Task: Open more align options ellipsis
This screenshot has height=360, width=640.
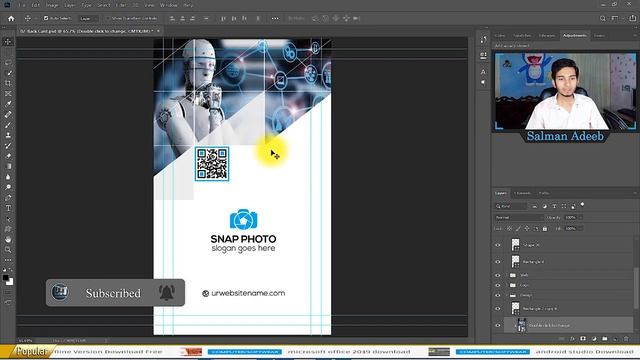Action: click(275, 18)
